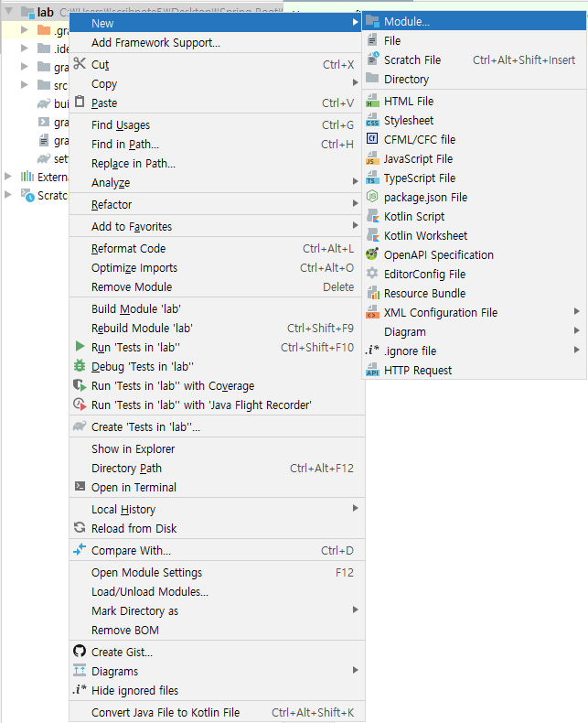Click the HTTP Request API icon
This screenshot has height=723, width=588.
pos(372,371)
